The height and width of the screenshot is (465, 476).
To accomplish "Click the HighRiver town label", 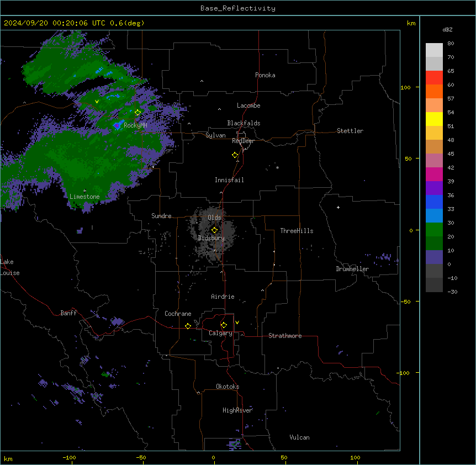I will click(x=237, y=410).
